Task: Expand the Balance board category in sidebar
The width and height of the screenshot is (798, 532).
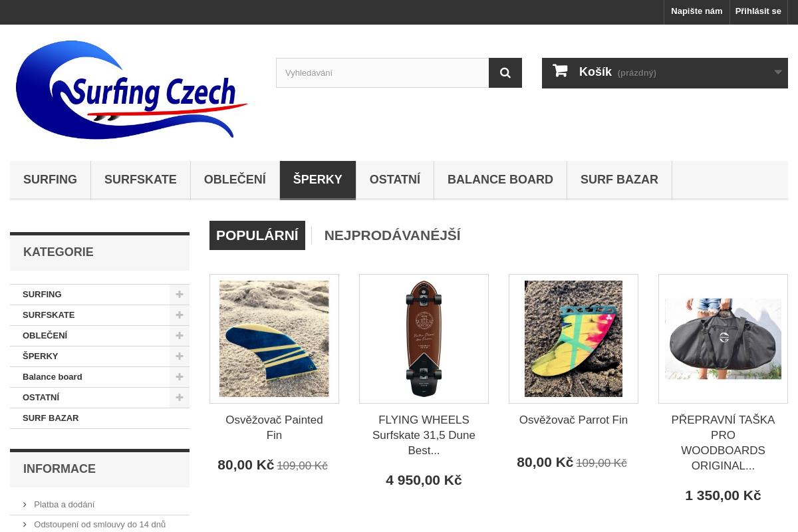Action: point(179,376)
